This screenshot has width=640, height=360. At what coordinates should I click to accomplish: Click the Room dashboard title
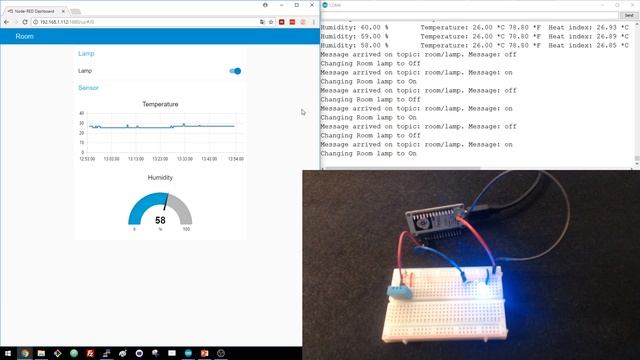coord(24,36)
